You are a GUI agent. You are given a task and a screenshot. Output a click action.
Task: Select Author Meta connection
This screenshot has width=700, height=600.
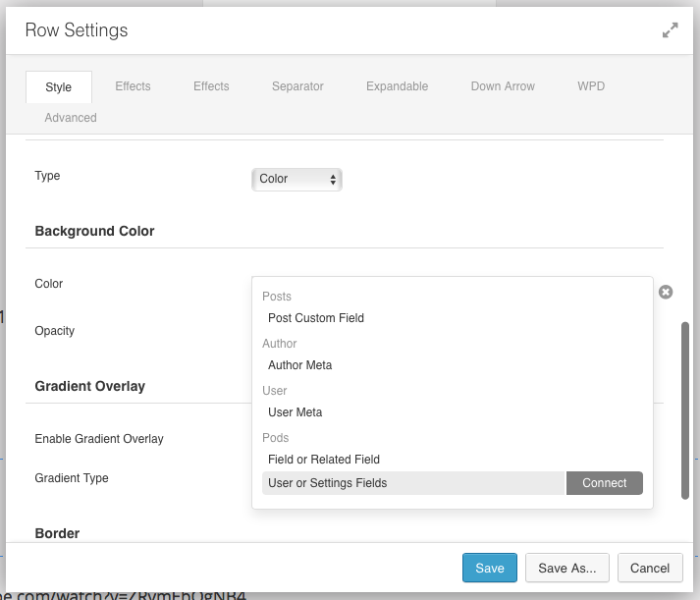click(300, 365)
